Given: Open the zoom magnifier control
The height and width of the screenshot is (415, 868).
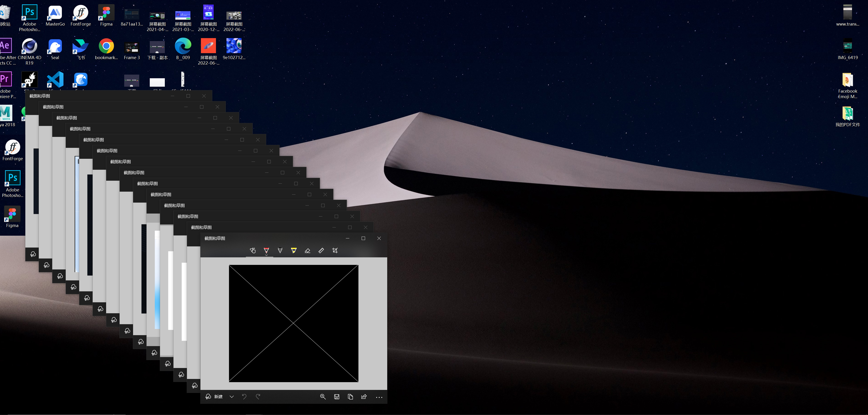Looking at the screenshot, I should [x=323, y=397].
